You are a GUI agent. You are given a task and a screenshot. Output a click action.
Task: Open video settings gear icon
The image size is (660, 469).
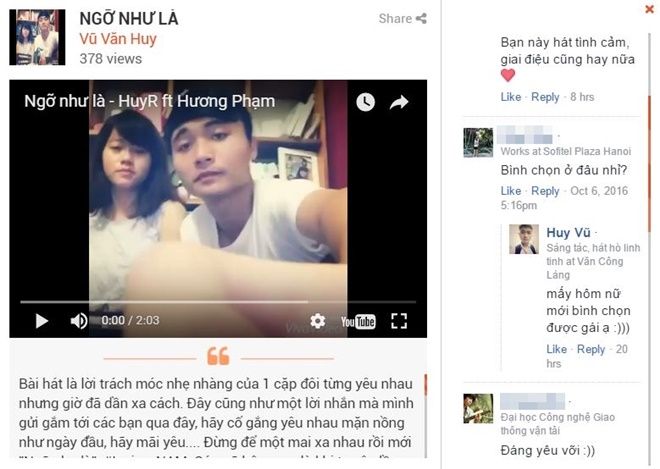pos(317,321)
